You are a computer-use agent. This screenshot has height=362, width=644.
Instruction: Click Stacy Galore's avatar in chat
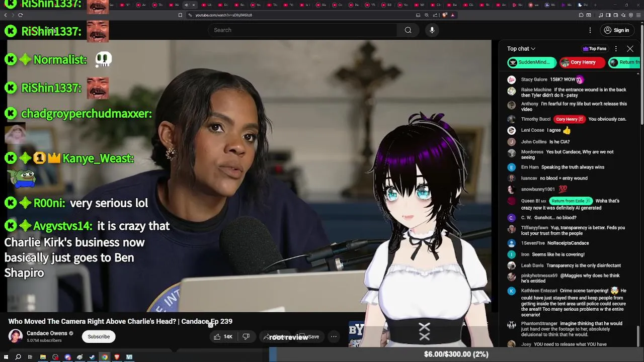tap(512, 79)
